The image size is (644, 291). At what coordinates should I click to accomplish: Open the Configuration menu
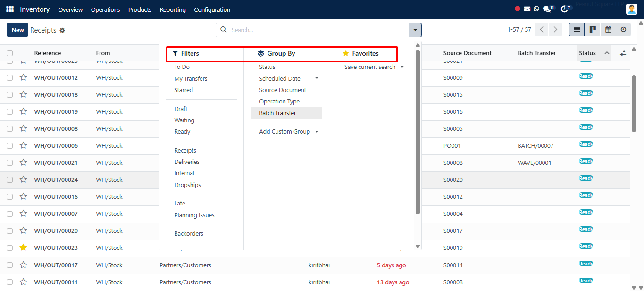click(x=212, y=9)
